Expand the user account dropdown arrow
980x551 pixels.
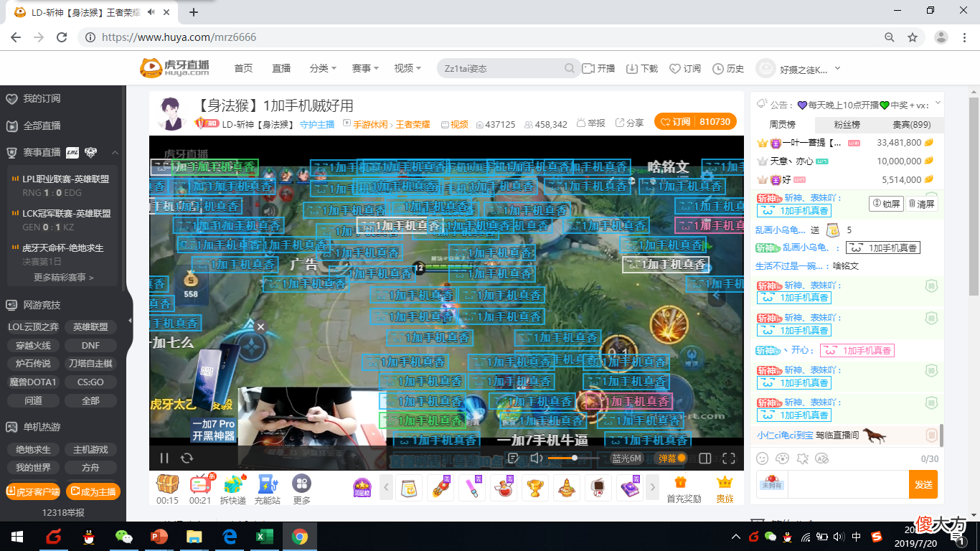(837, 69)
